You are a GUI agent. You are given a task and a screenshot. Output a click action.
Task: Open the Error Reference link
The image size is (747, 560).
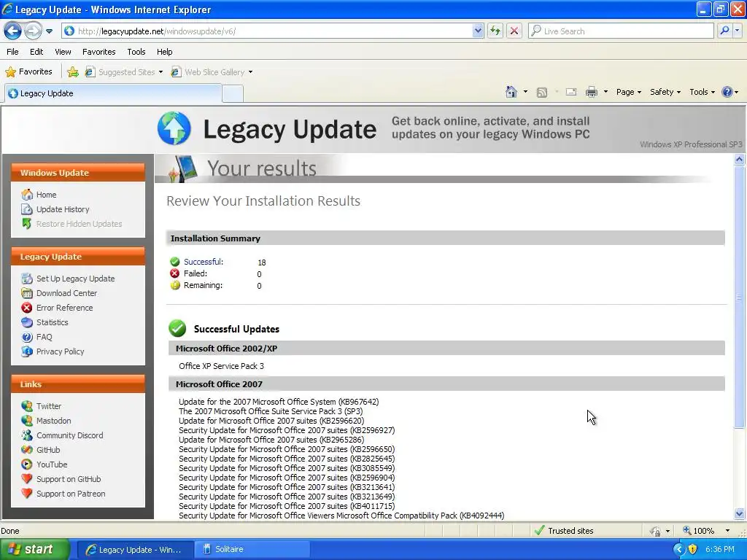click(x=64, y=308)
